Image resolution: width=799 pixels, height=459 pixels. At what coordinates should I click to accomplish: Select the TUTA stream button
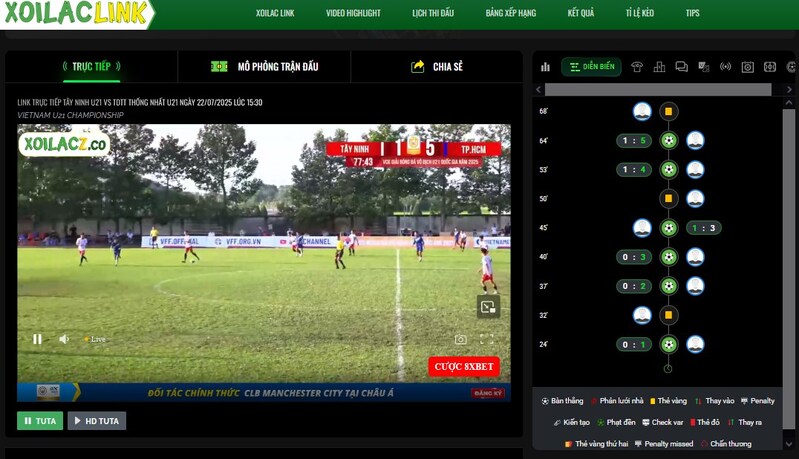(x=40, y=421)
